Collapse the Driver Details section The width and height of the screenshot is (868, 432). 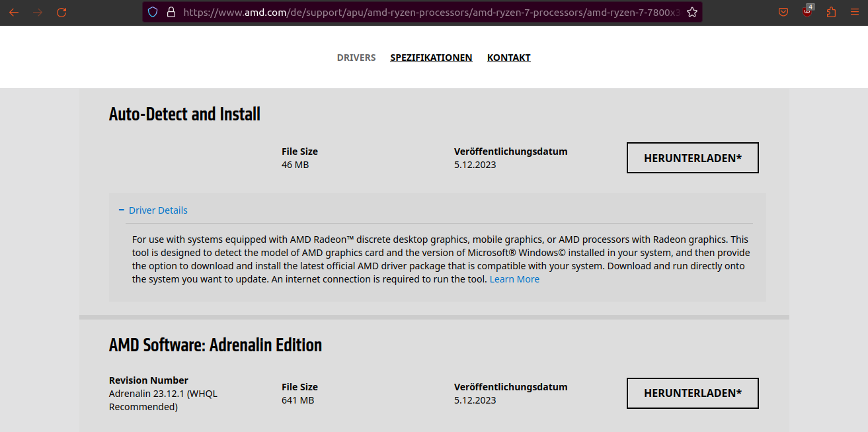pos(153,210)
